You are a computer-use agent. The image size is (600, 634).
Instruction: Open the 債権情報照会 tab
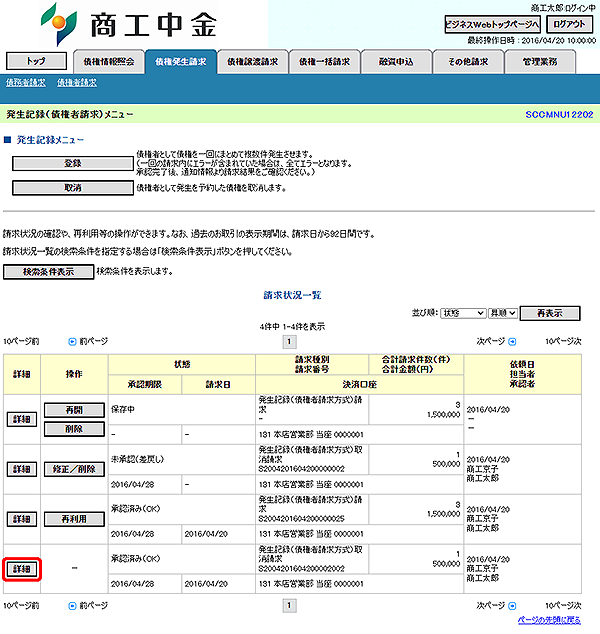coord(109,62)
